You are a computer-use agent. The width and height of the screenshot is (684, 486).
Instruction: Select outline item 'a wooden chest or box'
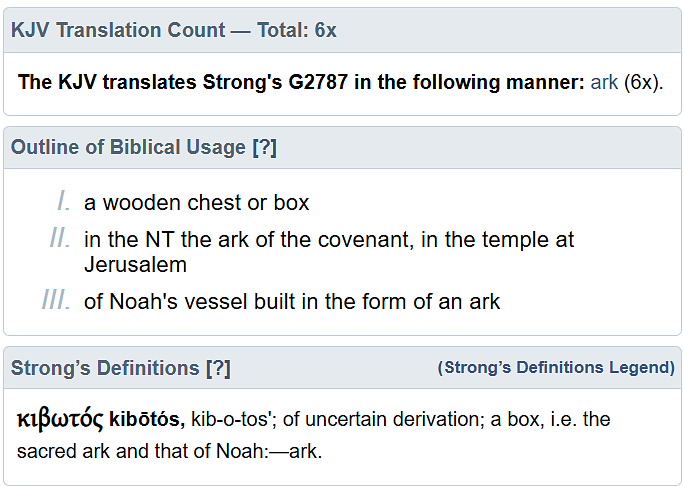[196, 202]
